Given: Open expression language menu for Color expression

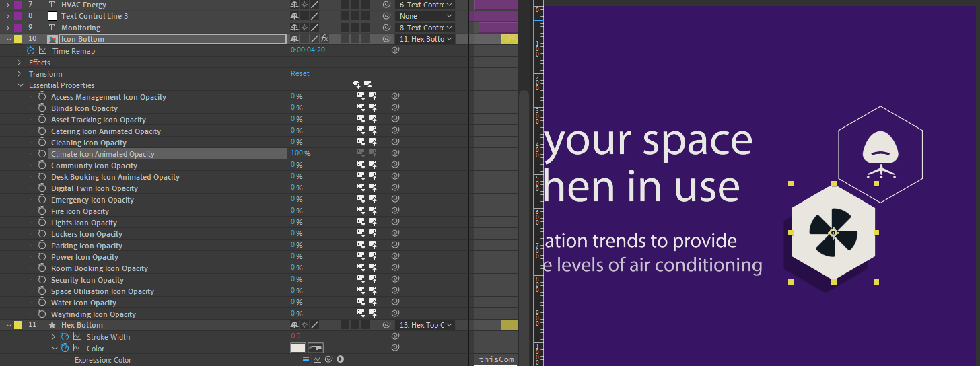Looking at the screenshot, I should [341, 359].
